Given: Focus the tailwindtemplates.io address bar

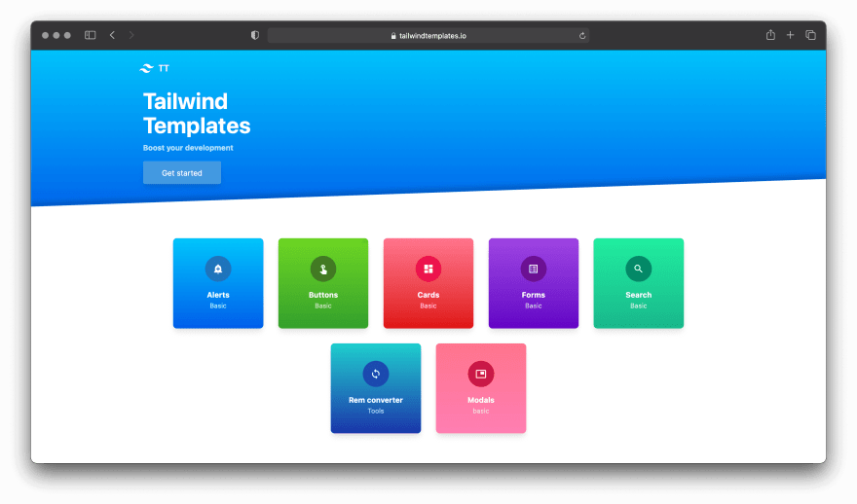Looking at the screenshot, I should click(x=428, y=35).
